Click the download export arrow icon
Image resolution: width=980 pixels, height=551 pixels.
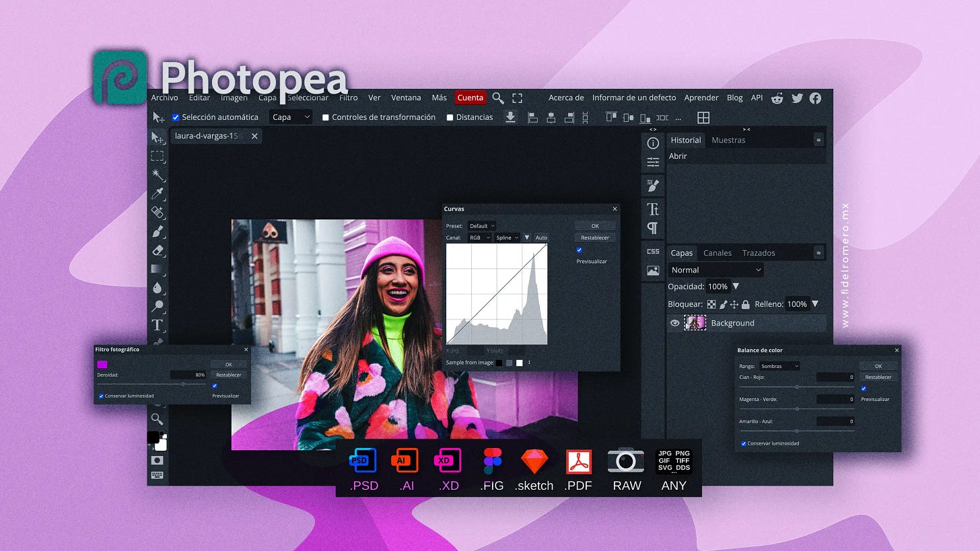point(510,117)
